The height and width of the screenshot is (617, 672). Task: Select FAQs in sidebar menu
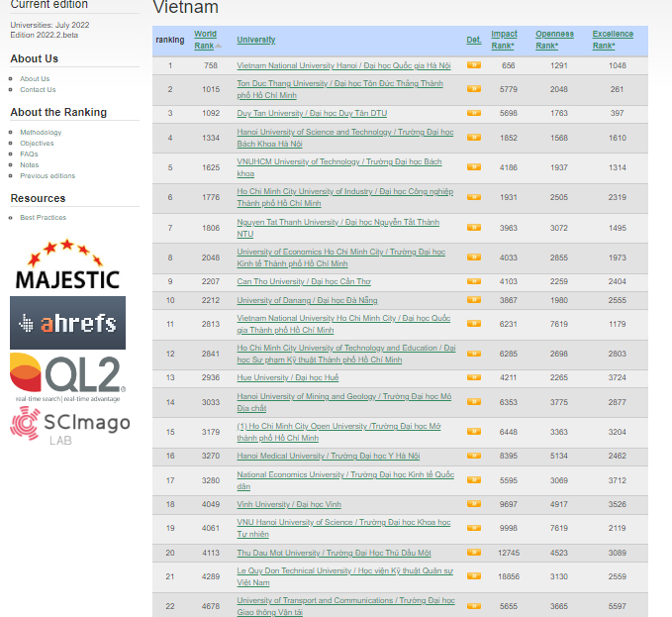point(29,154)
